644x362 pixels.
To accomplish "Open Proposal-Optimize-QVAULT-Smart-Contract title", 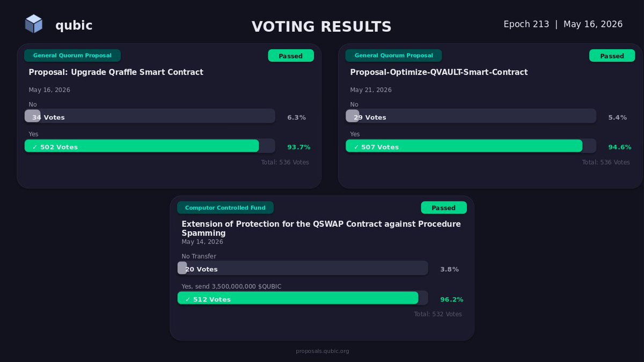I will point(439,72).
